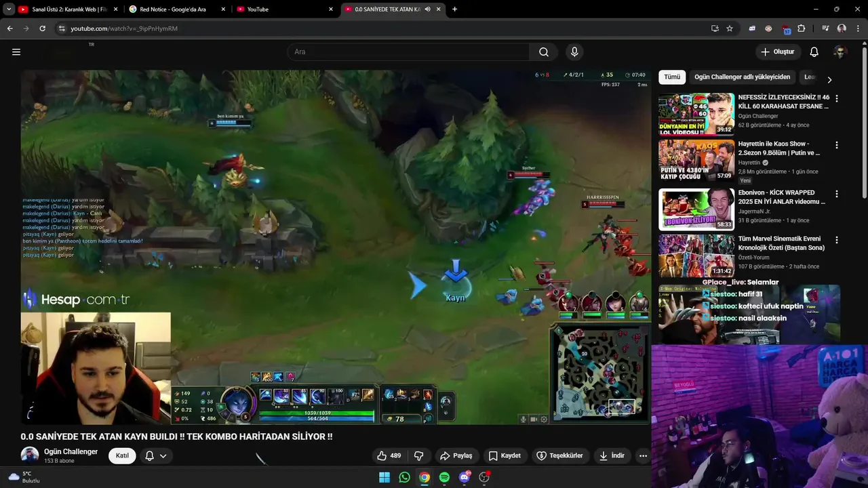
Task: Open more actions ellipsis below the video
Action: coord(643,455)
